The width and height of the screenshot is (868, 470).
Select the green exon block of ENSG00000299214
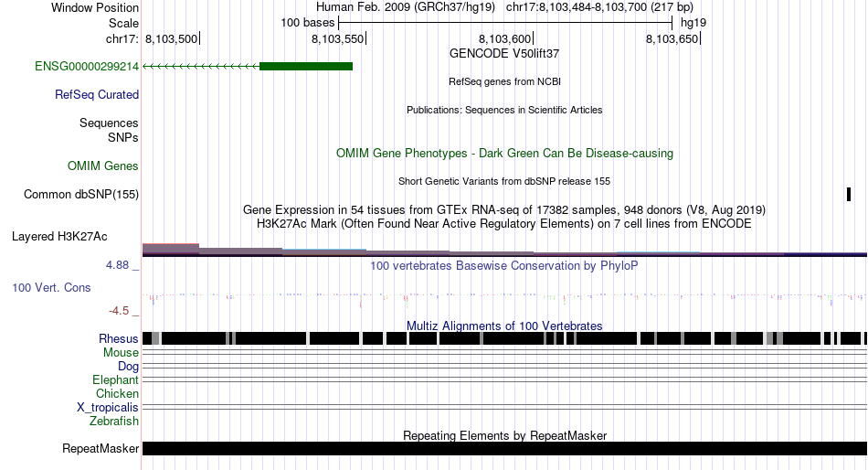[306, 67]
